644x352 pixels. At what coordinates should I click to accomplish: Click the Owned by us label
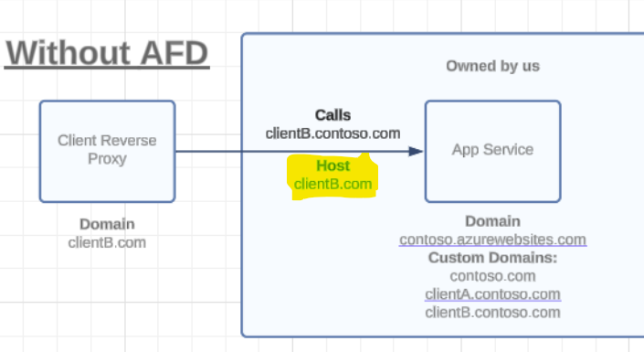pos(493,66)
